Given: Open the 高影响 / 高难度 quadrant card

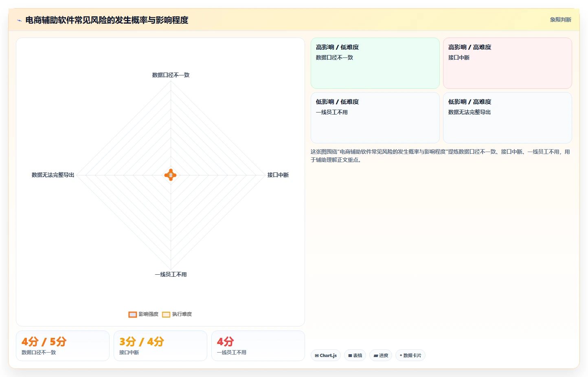Looking at the screenshot, I should click(507, 63).
